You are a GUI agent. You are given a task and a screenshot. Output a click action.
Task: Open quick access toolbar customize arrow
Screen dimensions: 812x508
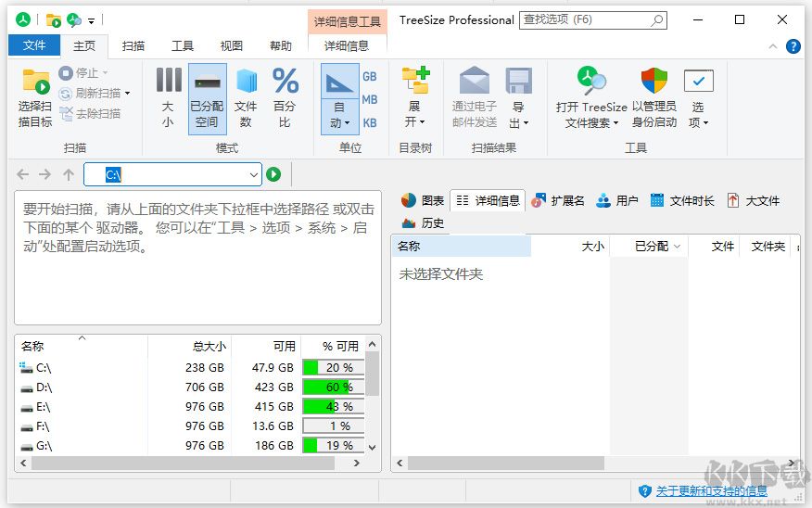tap(91, 21)
